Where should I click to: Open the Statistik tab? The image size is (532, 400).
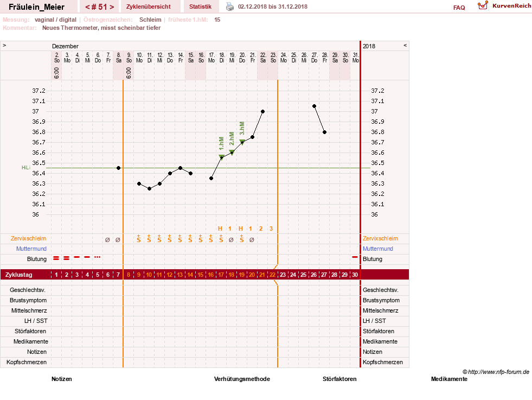200,7
